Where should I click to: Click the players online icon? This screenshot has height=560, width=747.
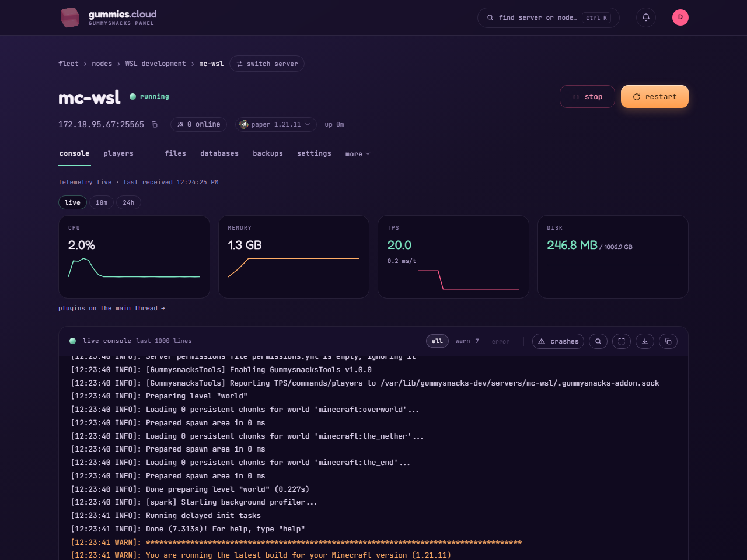(x=180, y=124)
